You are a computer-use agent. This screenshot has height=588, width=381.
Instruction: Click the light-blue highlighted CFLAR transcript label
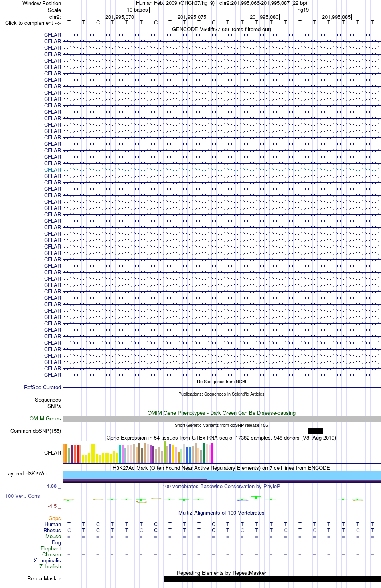(53, 170)
